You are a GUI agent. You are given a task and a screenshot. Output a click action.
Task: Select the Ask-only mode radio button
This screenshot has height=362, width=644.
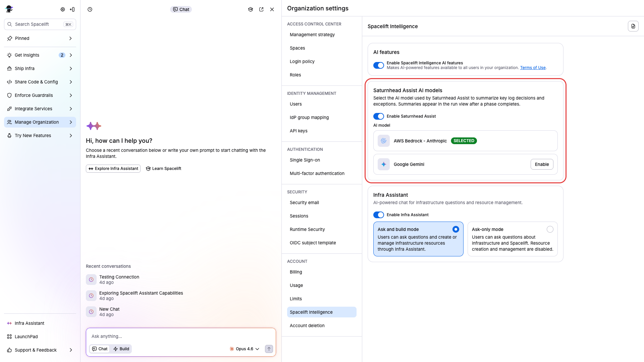tap(550, 229)
